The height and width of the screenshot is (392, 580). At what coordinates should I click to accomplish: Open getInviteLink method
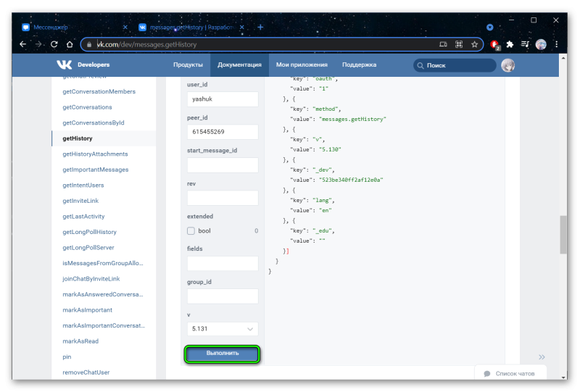pyautogui.click(x=80, y=201)
